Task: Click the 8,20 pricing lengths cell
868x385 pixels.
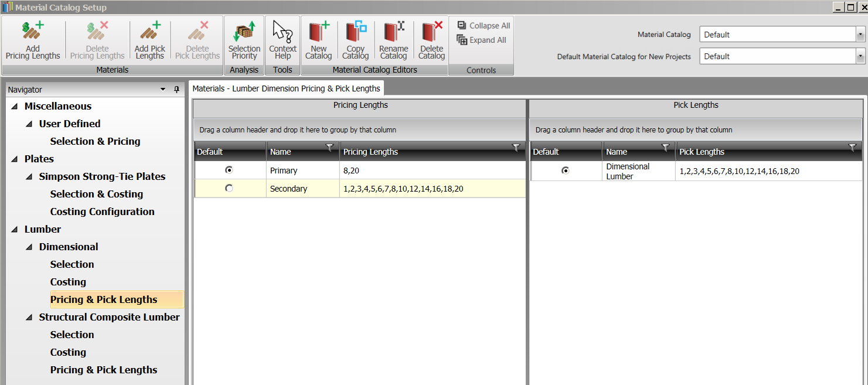Action: click(x=433, y=170)
